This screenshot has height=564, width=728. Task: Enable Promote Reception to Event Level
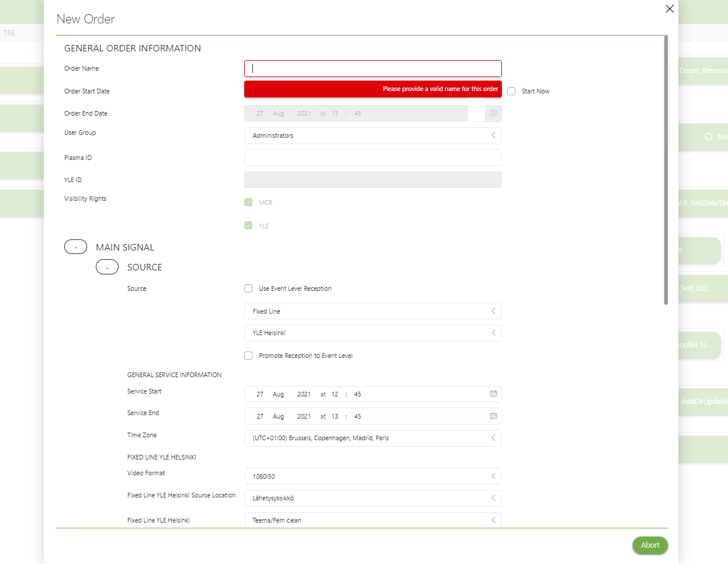point(248,356)
